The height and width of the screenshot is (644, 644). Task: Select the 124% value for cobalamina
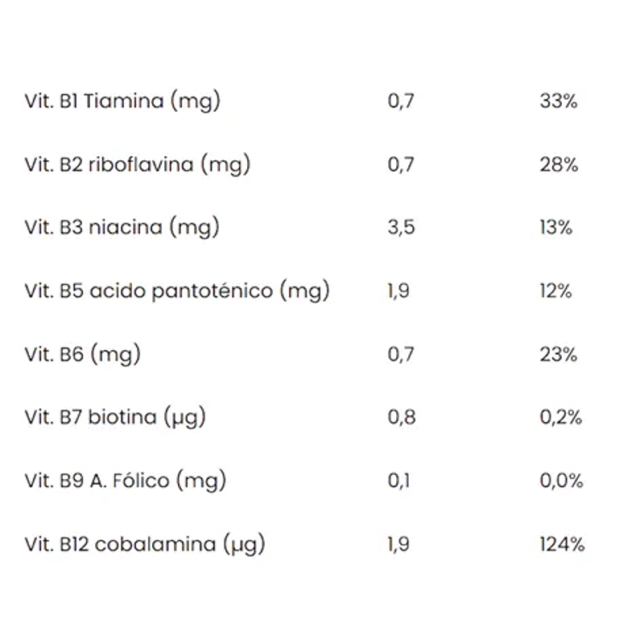point(562,544)
